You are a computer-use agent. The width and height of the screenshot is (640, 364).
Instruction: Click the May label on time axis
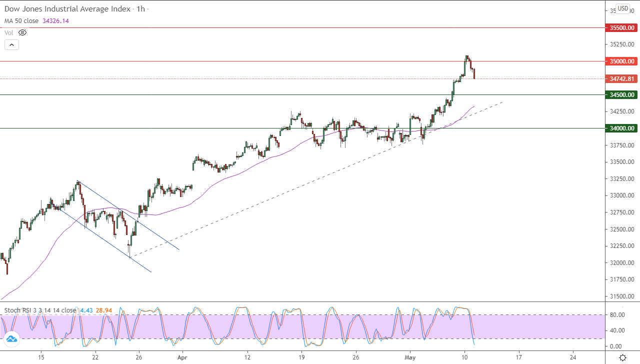click(410, 357)
